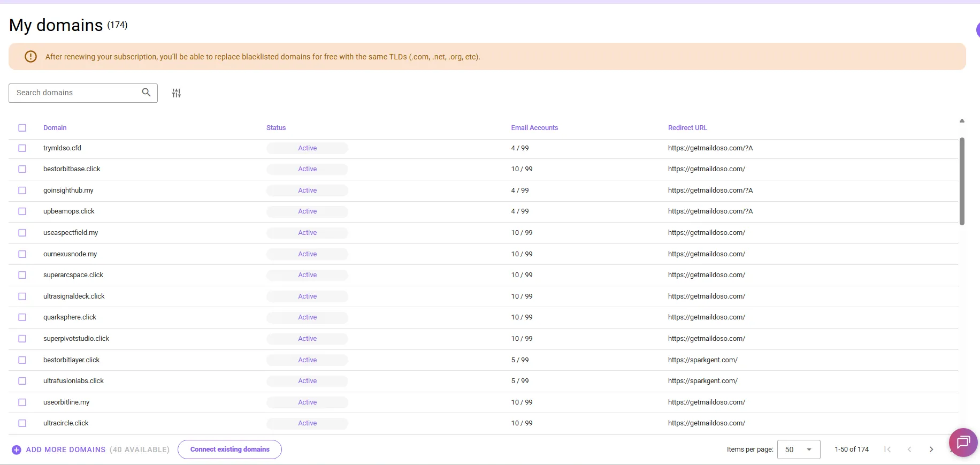Tick the ournexusnode.my checkbox
The image size is (980, 465).
[x=22, y=254]
